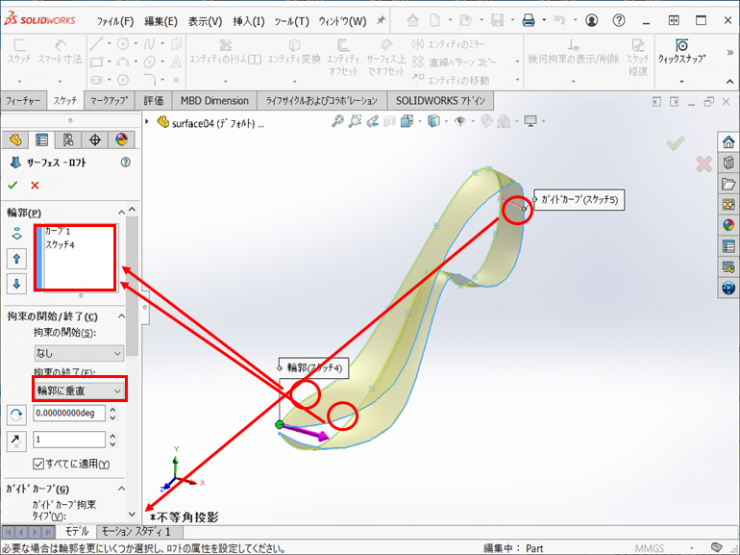The height and width of the screenshot is (555, 740).
Task: Move selected profile up with arrow button
Action: point(16,258)
